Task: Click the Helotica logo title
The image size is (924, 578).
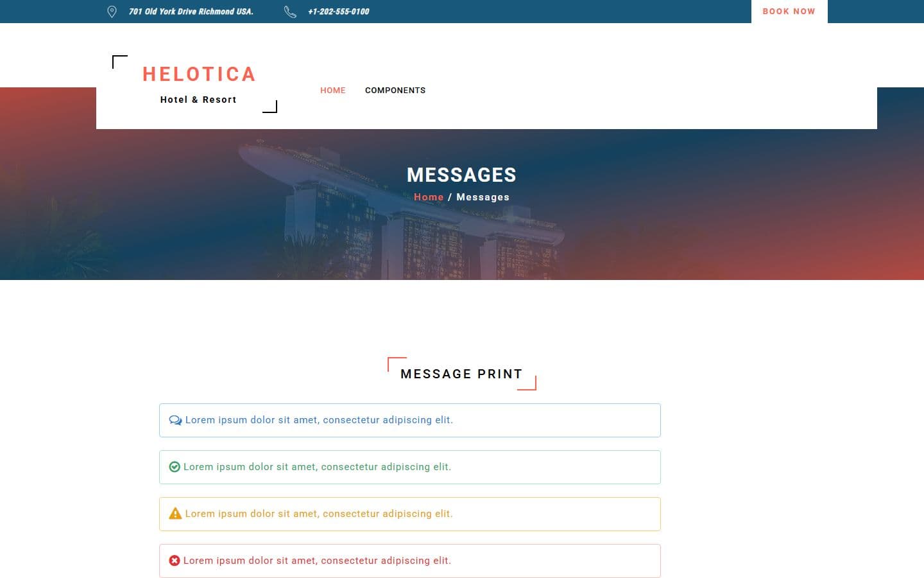Action: 199,74
